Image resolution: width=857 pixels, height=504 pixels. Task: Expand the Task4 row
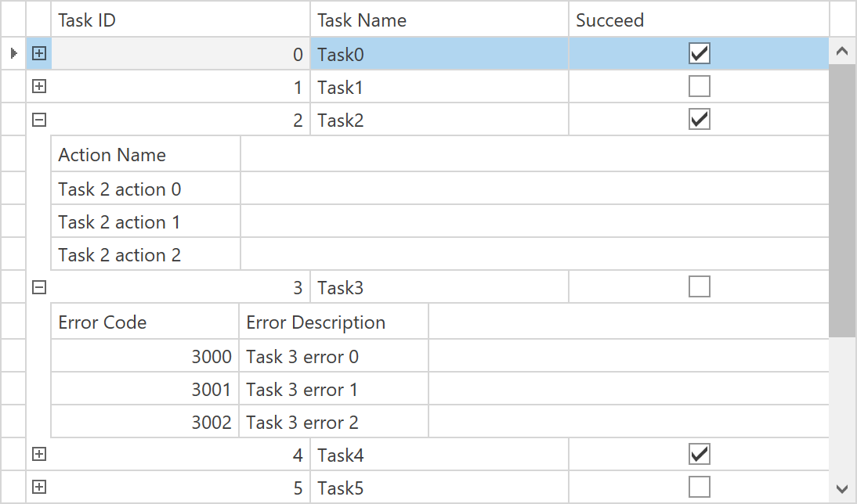coord(39,454)
